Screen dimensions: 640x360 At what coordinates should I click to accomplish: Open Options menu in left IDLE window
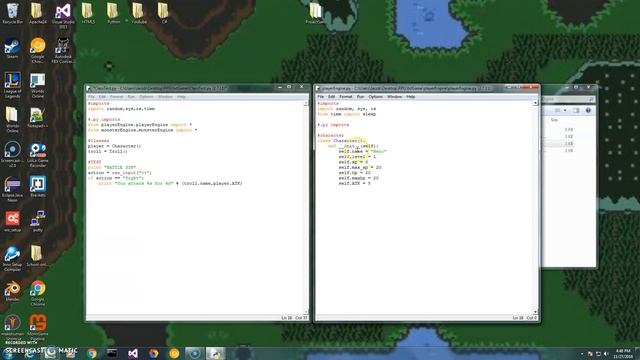point(146,97)
